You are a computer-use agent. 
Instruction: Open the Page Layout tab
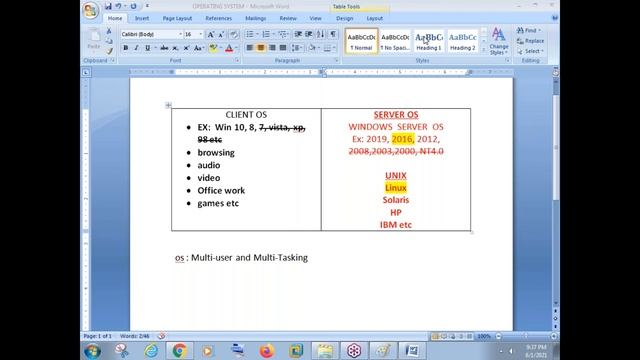(177, 18)
